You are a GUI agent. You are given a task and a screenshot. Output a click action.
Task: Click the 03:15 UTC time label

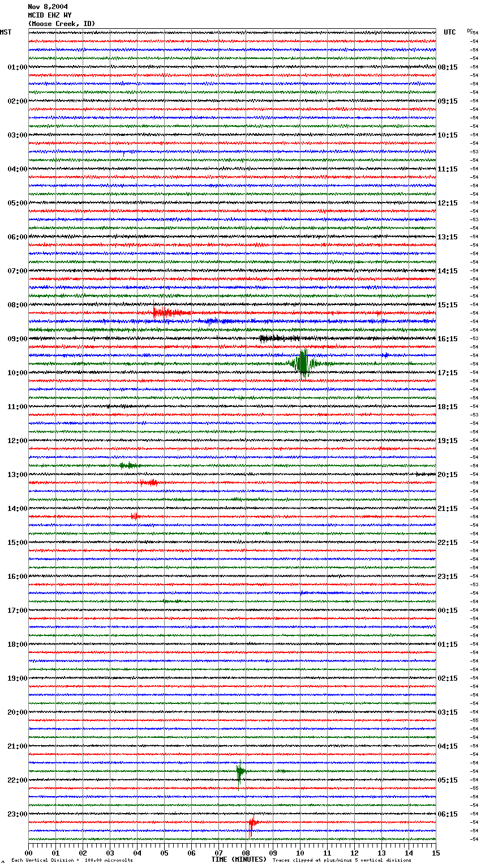coord(448,712)
